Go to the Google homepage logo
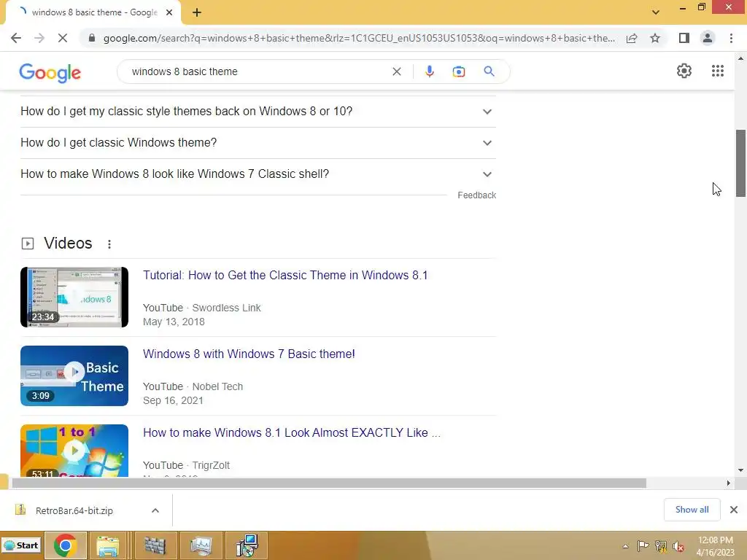 [x=50, y=72]
